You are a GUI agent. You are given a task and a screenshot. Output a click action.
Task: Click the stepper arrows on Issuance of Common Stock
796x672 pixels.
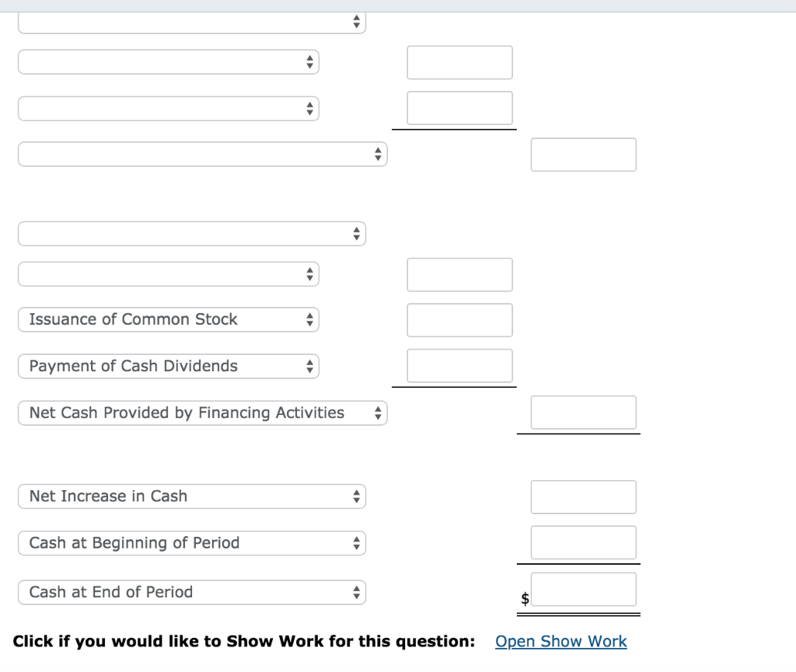click(x=309, y=319)
